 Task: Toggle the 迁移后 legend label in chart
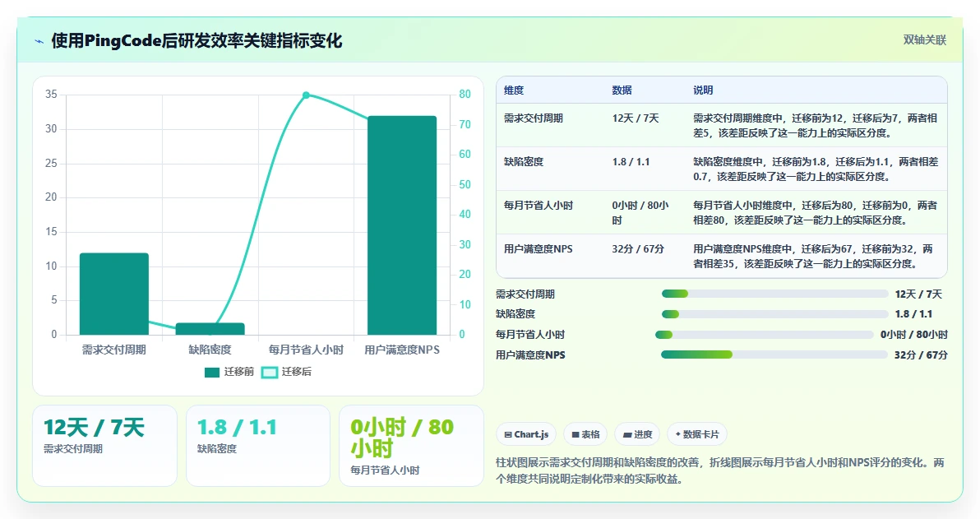tap(296, 372)
